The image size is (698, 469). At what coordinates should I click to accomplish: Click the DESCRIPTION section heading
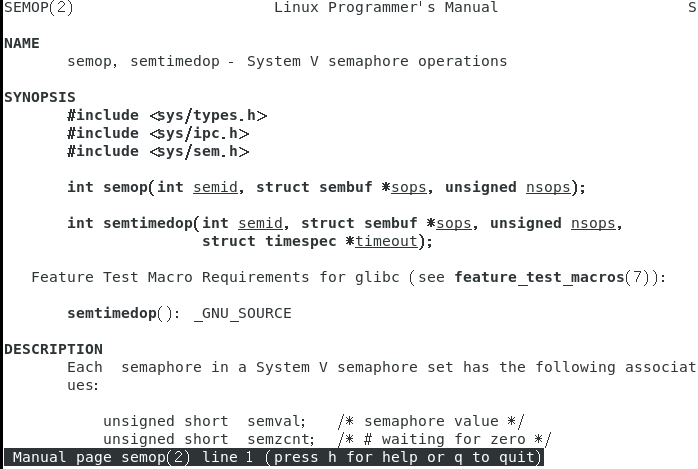[53, 350]
